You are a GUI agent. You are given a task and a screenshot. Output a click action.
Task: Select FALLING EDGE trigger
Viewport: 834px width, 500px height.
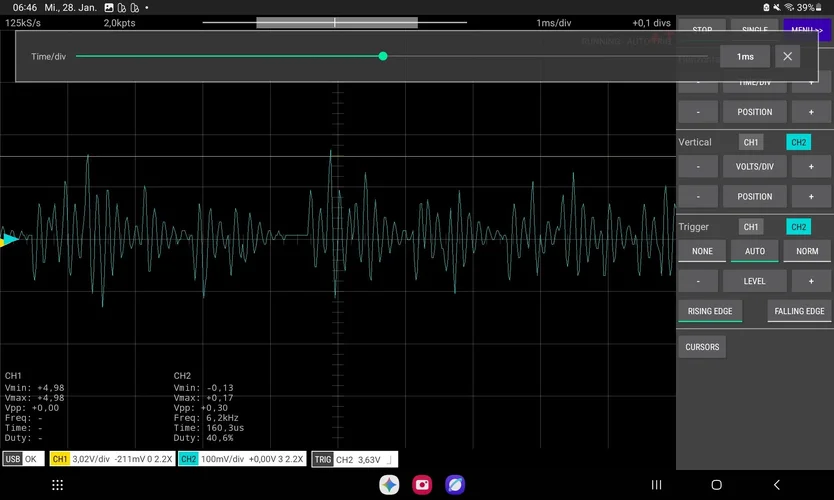(799, 311)
